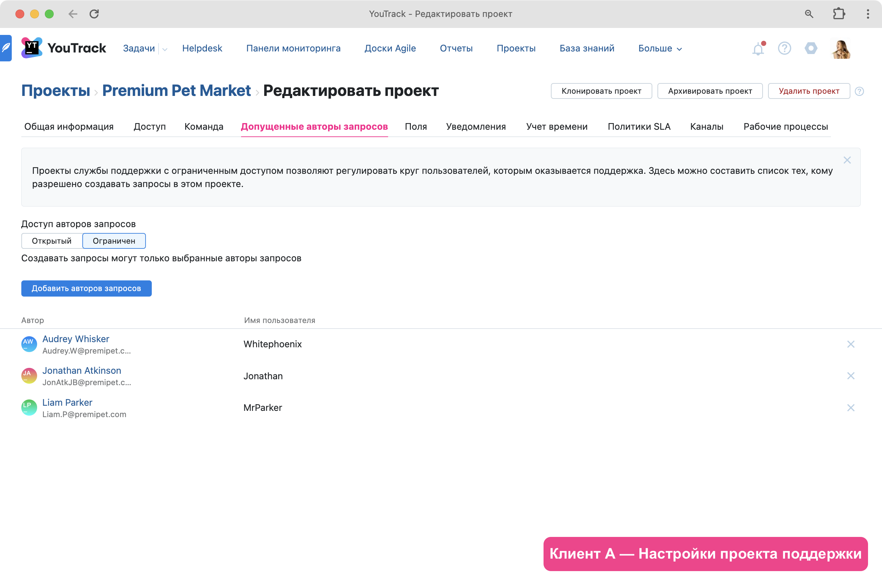This screenshot has width=882, height=588.
Task: Open the Политики SLA tab
Action: [x=639, y=126]
